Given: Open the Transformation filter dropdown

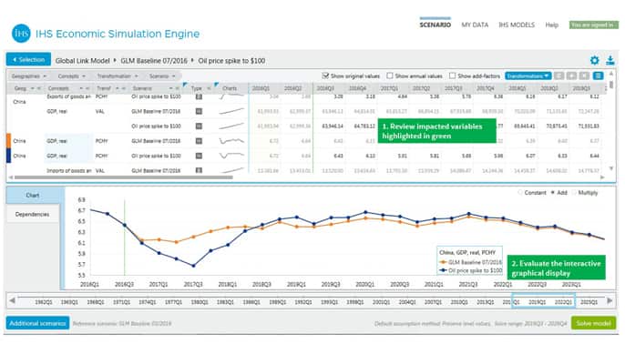Looking at the screenshot, I should 118,76.
